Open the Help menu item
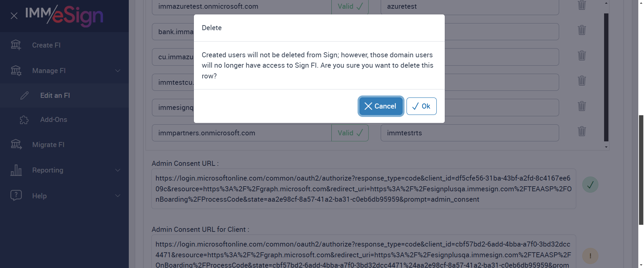Viewport: 644px width, 268px height. tap(39, 196)
